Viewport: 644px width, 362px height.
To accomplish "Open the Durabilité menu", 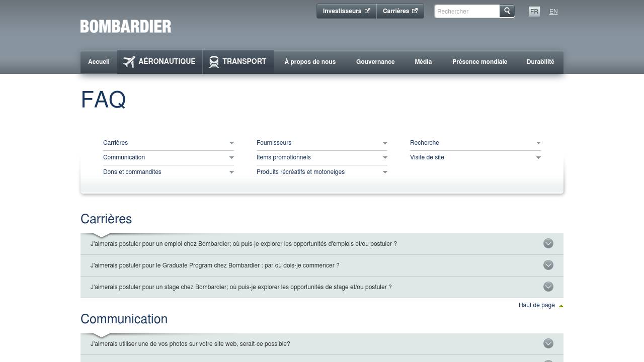I will point(540,62).
